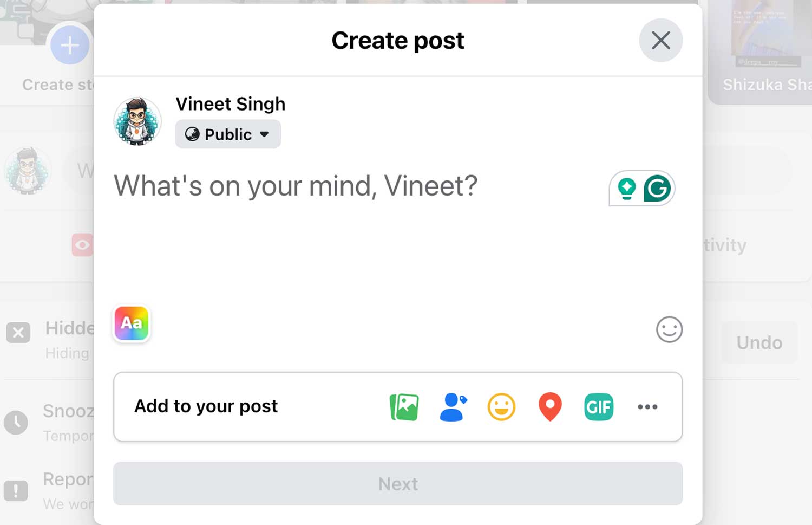Open the Public audience selector dropdown
This screenshot has width=812, height=525.
[227, 134]
